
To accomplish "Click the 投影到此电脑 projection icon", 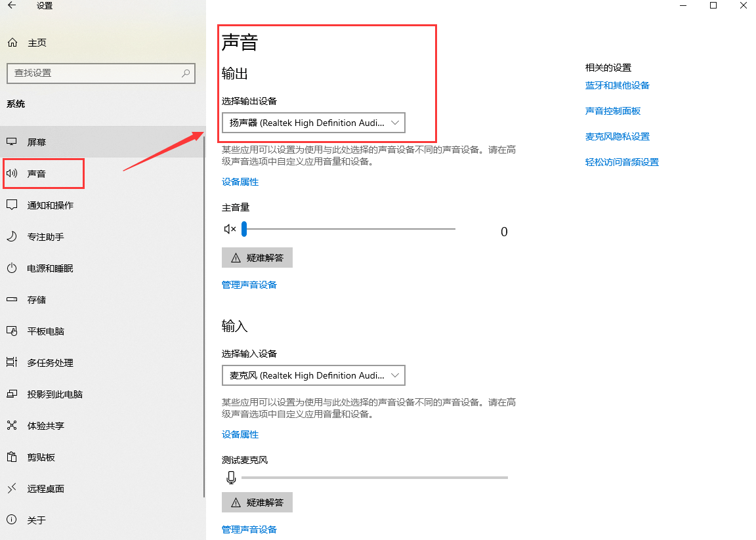I will pyautogui.click(x=11, y=394).
